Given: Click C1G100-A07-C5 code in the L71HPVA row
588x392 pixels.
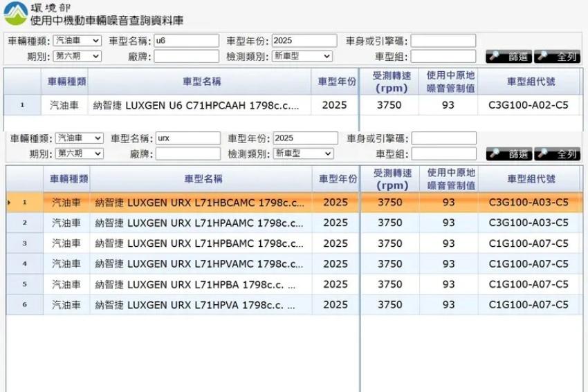Looking at the screenshot, I should [529, 304].
